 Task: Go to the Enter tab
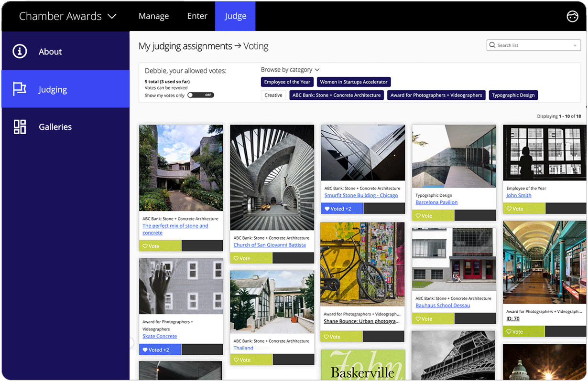point(197,16)
